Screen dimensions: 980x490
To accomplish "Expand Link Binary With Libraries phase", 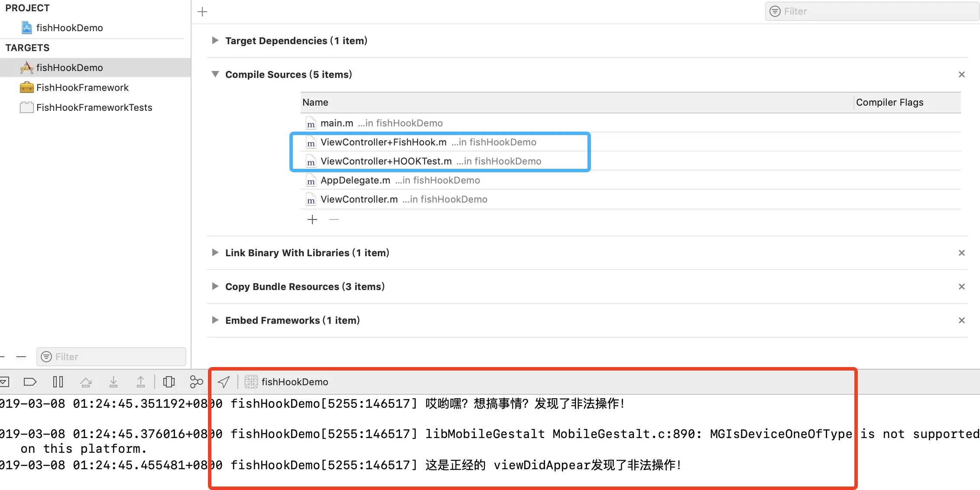I will pyautogui.click(x=215, y=252).
